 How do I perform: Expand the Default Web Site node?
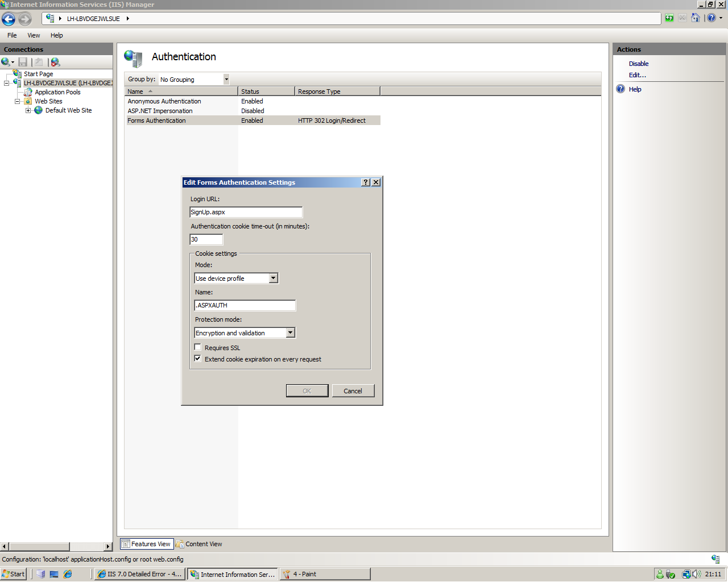(28, 110)
